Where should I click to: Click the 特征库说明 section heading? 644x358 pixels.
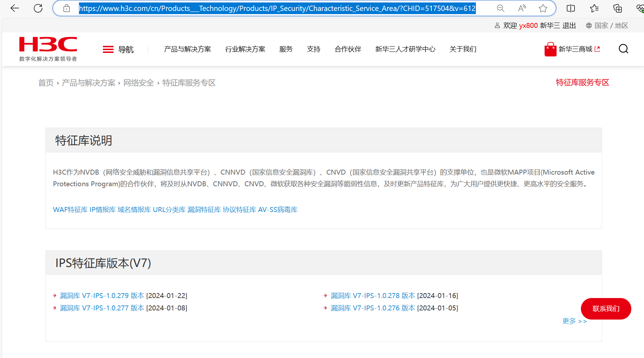pyautogui.click(x=84, y=140)
